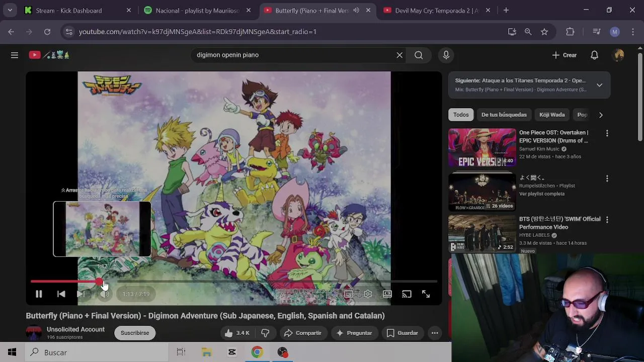Reload the current page
644x362 pixels.
[47, 32]
